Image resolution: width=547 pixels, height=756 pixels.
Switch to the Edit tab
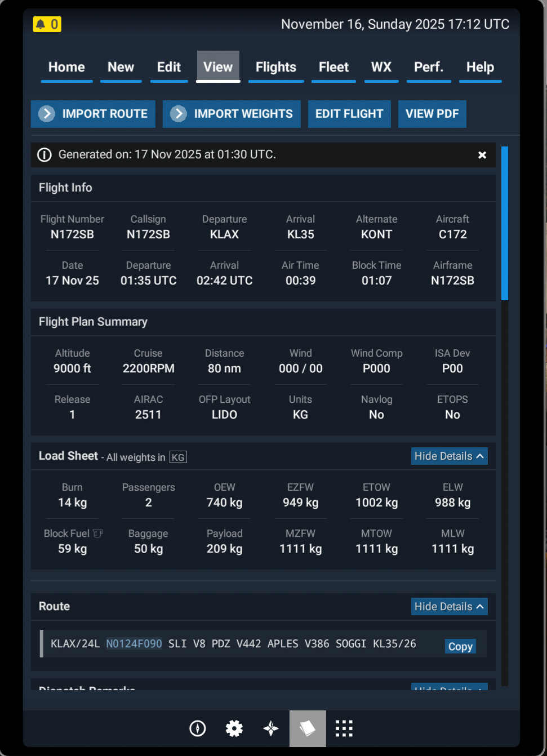click(x=169, y=67)
